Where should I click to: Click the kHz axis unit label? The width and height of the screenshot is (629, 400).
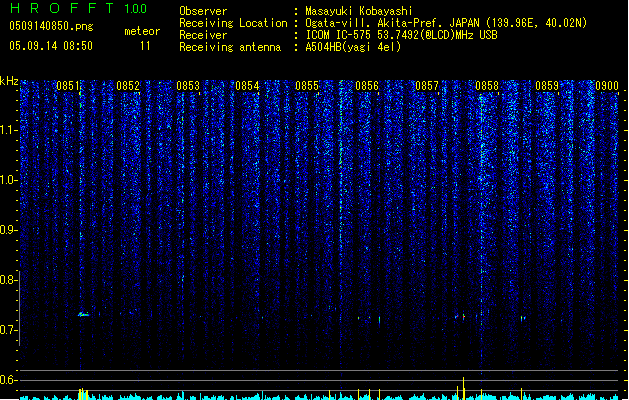click(x=9, y=81)
